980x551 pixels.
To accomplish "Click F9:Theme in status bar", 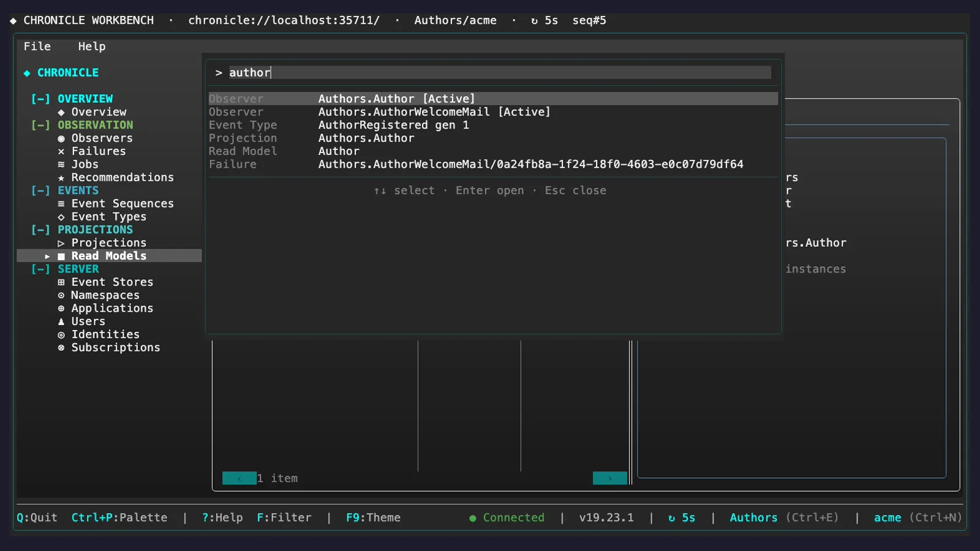I will coord(373,517).
